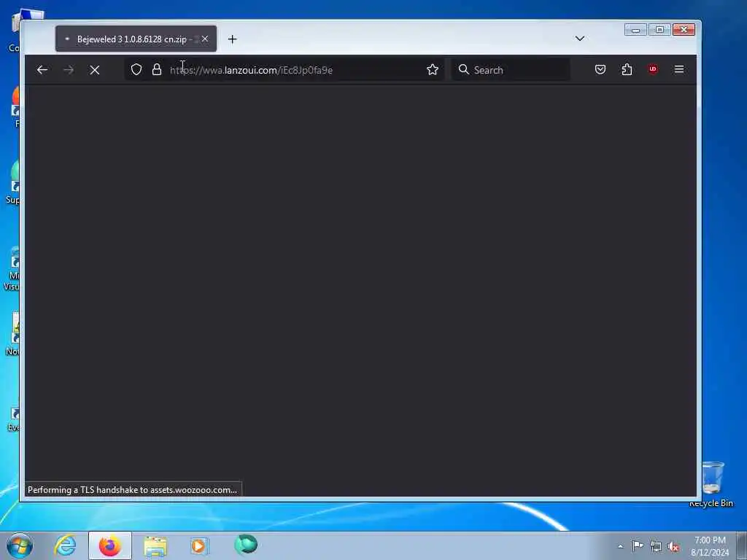Maximize the Firefox window
This screenshot has width=747, height=560.
pos(659,30)
